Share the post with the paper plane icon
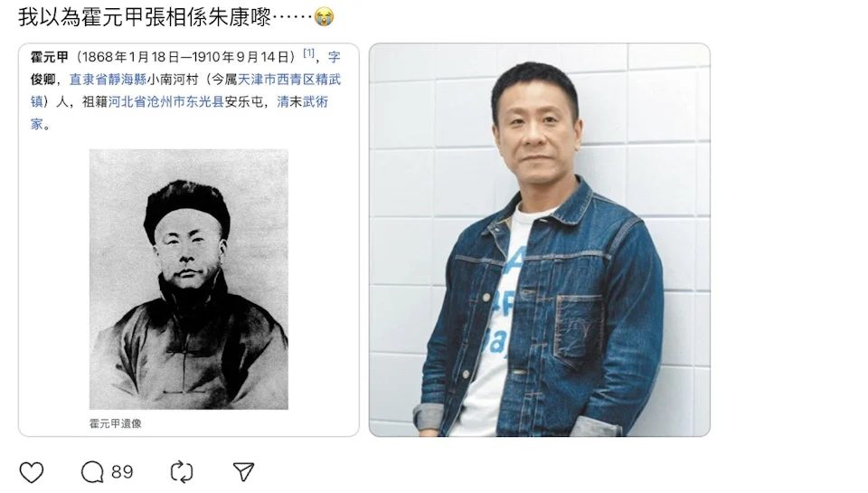The image size is (868, 493). tap(243, 472)
